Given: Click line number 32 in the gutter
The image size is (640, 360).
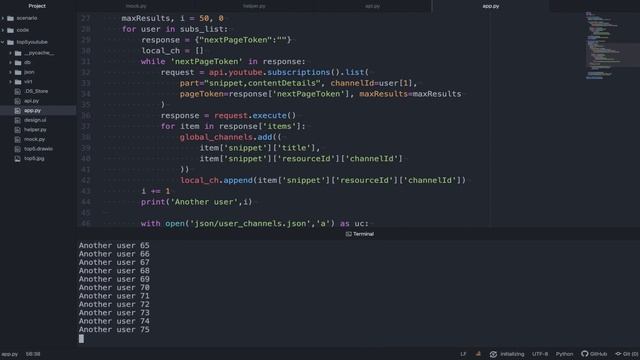Looking at the screenshot, I should coord(85,72).
